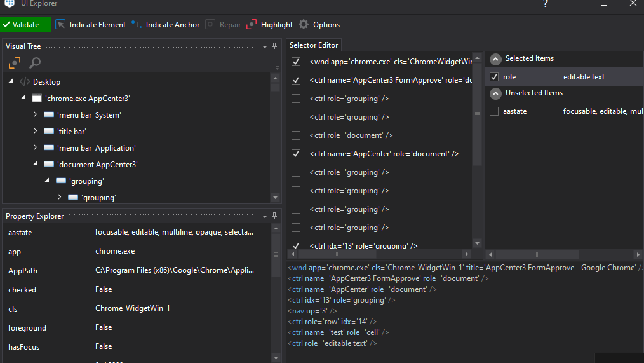Check the ctrl role='document' selector node
The height and width of the screenshot is (363, 644).
coord(296,135)
